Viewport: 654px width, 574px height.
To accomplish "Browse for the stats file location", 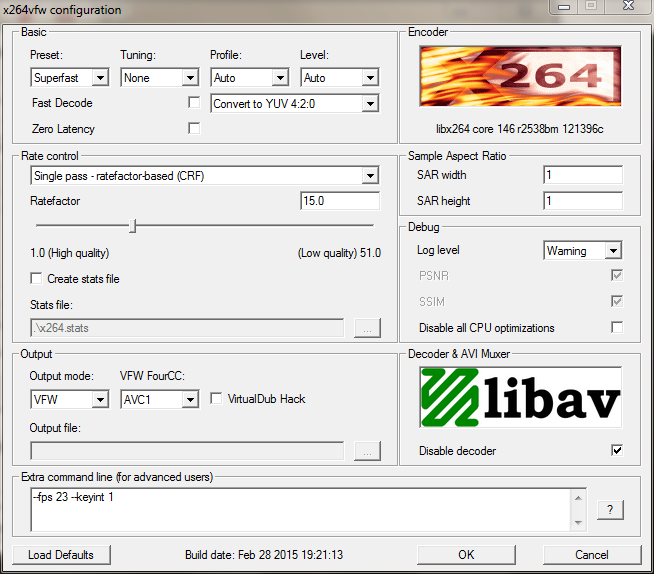I will [x=367, y=328].
